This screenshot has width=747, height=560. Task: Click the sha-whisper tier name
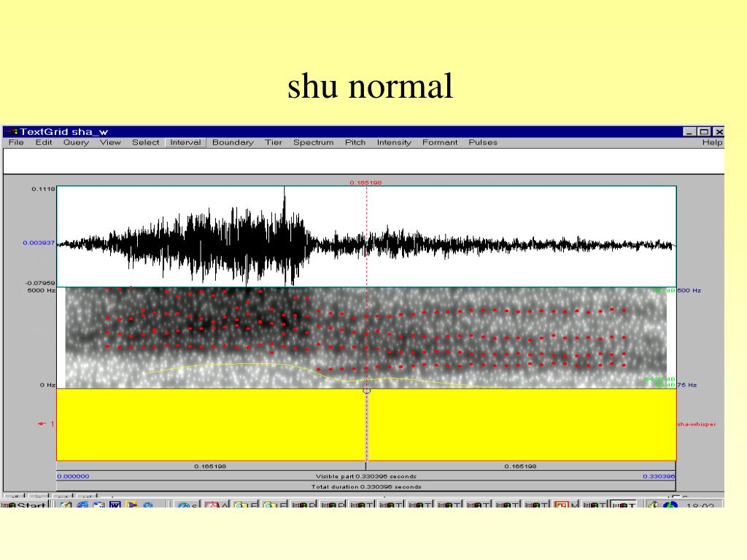(697, 424)
